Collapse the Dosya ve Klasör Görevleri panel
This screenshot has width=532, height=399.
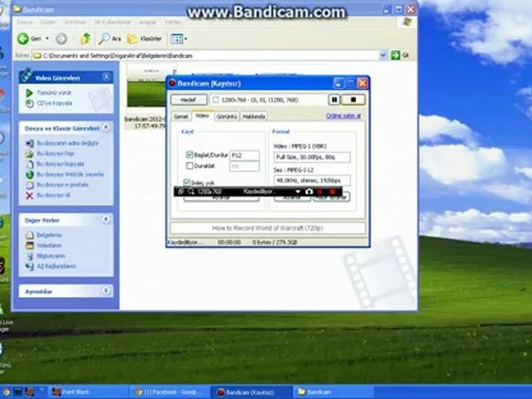click(x=106, y=127)
